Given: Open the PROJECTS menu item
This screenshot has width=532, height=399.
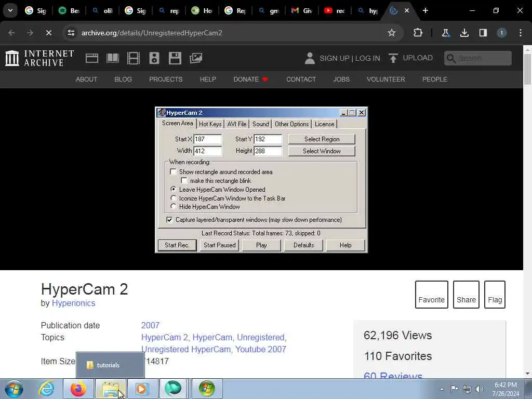Looking at the screenshot, I should 166,79.
